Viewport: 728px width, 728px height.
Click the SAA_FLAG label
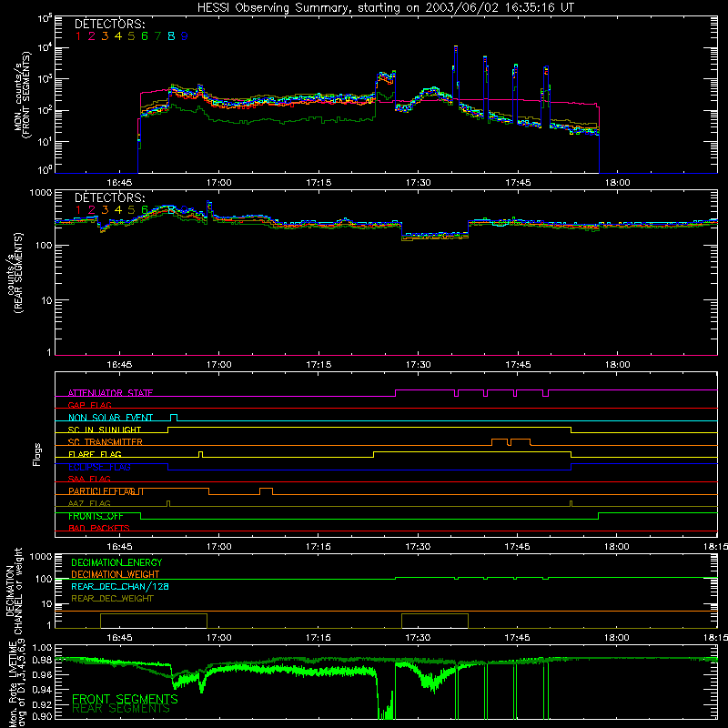[x=89, y=479]
